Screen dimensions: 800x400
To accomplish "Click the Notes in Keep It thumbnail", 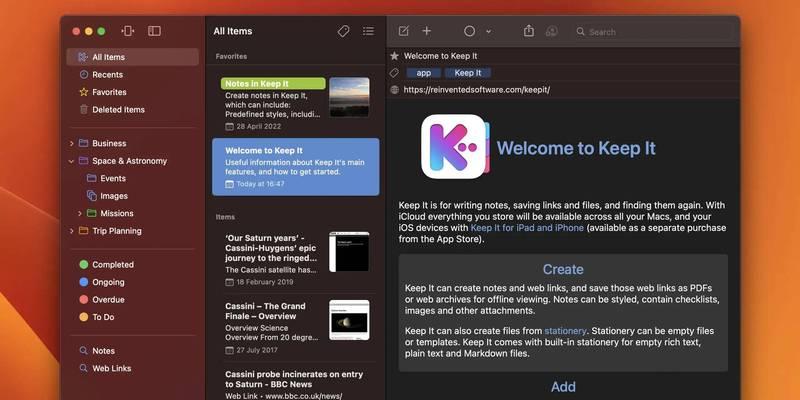I will coord(349,97).
